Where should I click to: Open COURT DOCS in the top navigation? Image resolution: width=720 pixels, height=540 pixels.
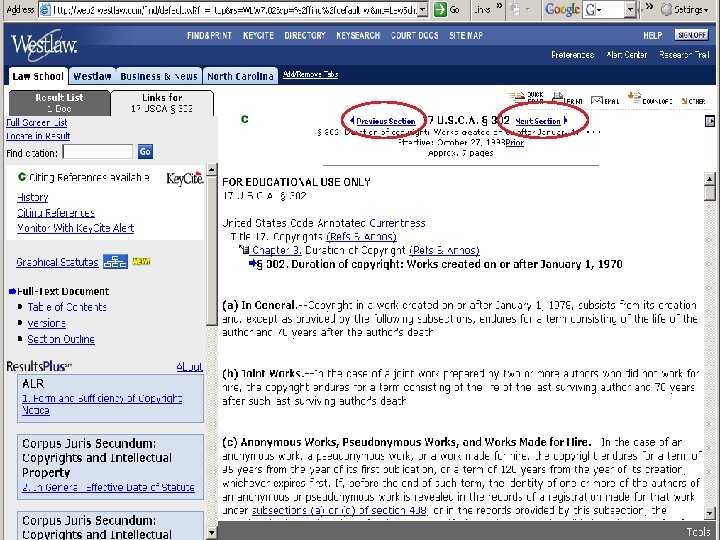[415, 35]
